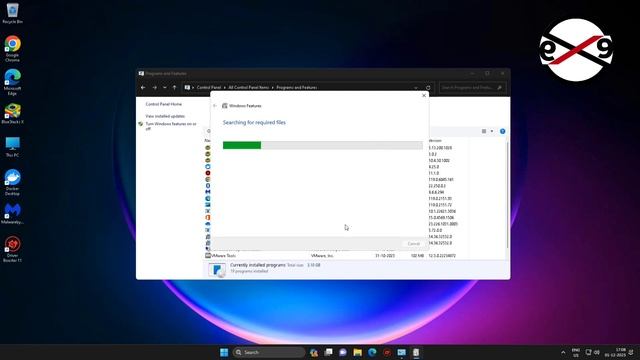Open File Explorer from the taskbar
This screenshot has width=640, height=360.
(358, 352)
